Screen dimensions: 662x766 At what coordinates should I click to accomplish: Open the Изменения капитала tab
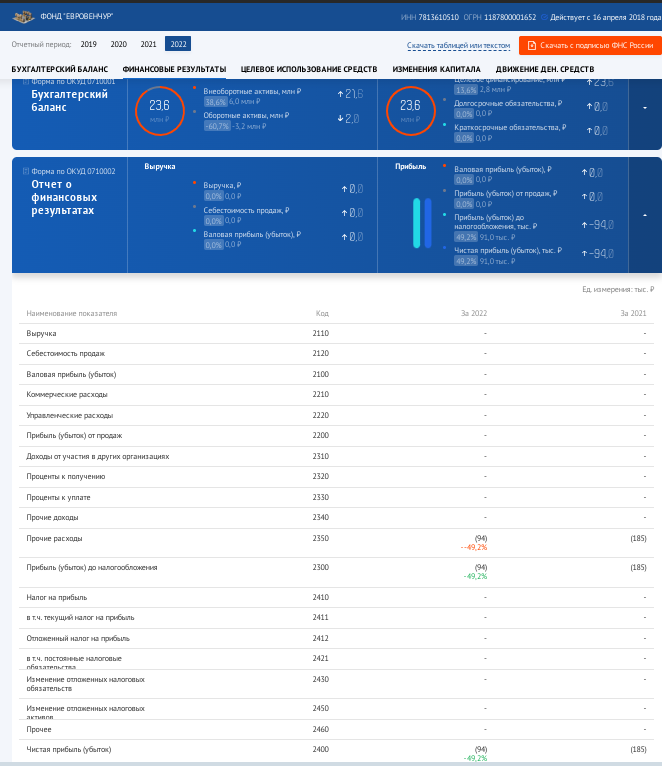point(436,69)
